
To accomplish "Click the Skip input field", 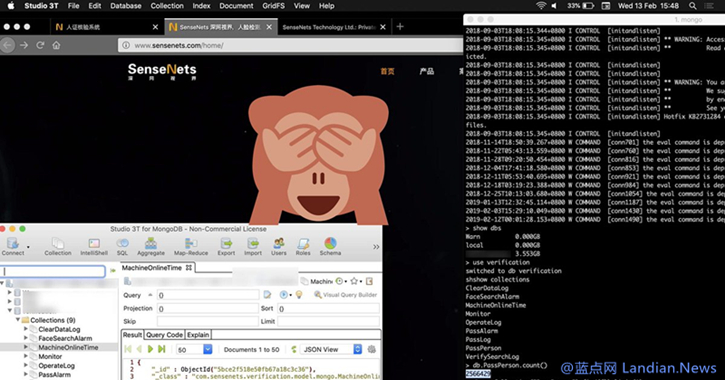I will pyautogui.click(x=208, y=321).
